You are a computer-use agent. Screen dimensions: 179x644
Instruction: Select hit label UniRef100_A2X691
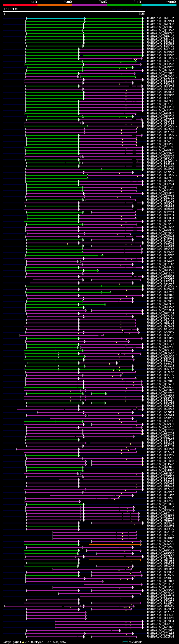click(x=161, y=129)
